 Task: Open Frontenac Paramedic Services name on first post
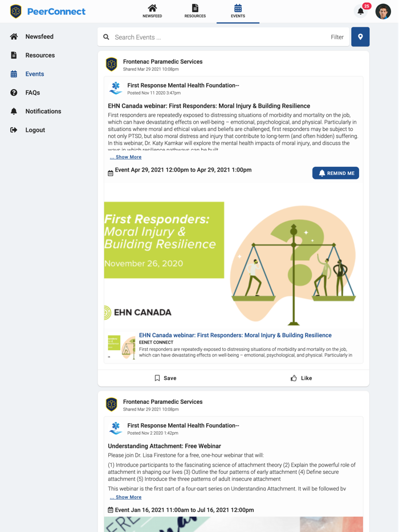pyautogui.click(x=162, y=62)
